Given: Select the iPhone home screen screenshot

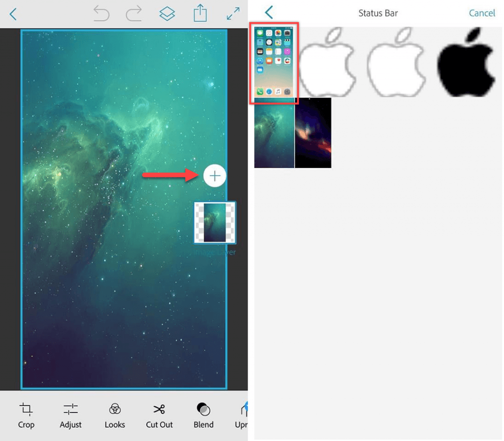Looking at the screenshot, I should pyautogui.click(x=274, y=63).
